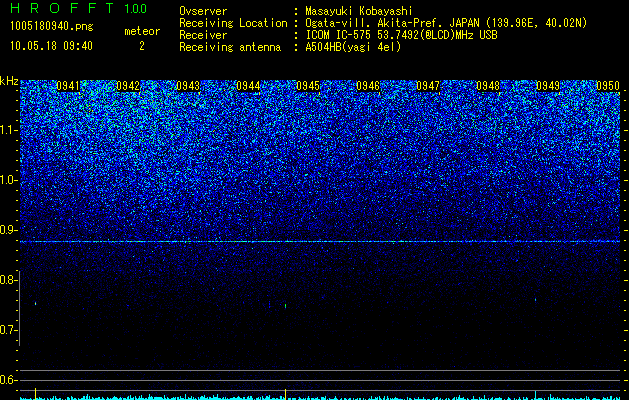Click the meteor count value 2

tap(142, 46)
